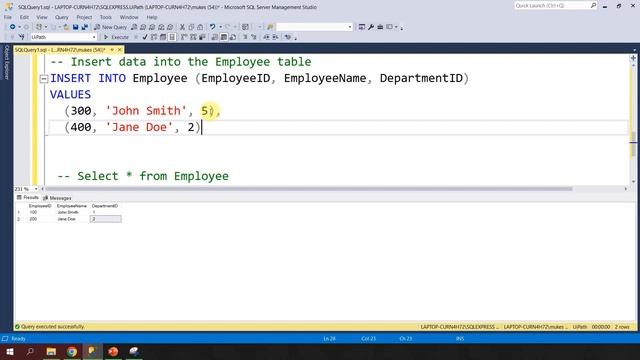Open the window layout dropdown arrow
The width and height of the screenshot is (640, 360).
(x=396, y=27)
